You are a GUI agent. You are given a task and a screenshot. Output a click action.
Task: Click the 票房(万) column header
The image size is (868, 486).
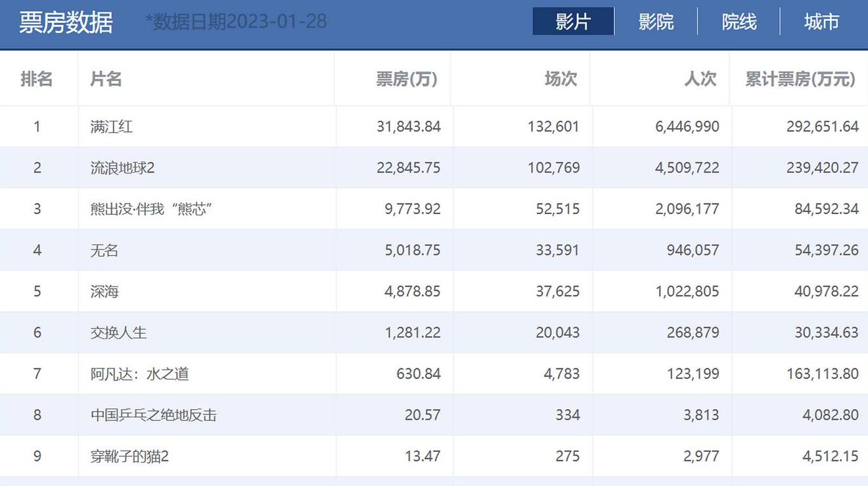click(x=406, y=79)
